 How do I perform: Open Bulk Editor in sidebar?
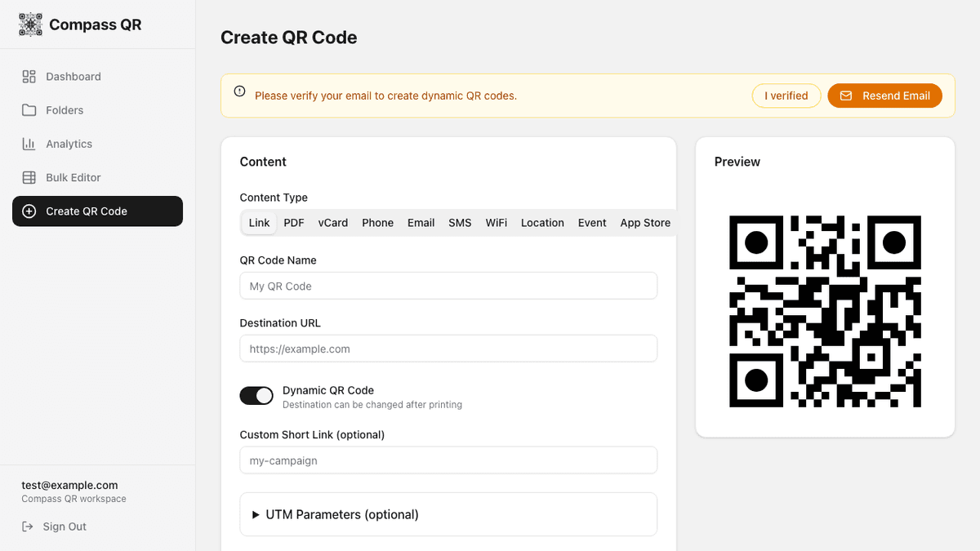[x=97, y=177]
